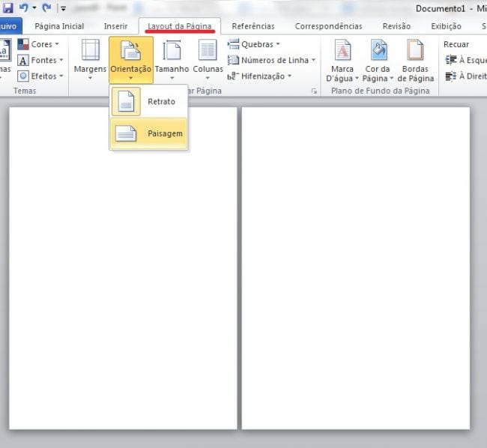Open Bordas de Página dialog
This screenshot has height=448, width=487.
click(x=415, y=58)
